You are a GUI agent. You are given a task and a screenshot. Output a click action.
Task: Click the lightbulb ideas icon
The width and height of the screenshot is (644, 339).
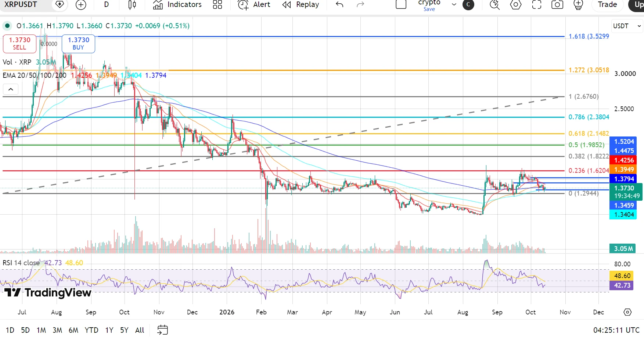578,5
